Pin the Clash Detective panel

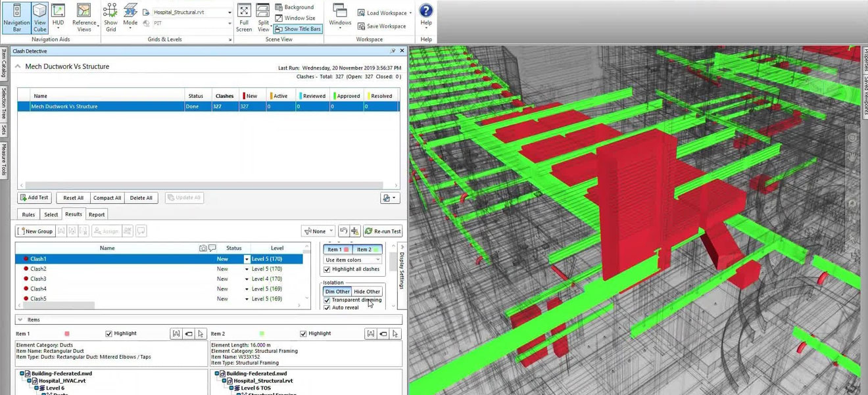[x=393, y=51]
